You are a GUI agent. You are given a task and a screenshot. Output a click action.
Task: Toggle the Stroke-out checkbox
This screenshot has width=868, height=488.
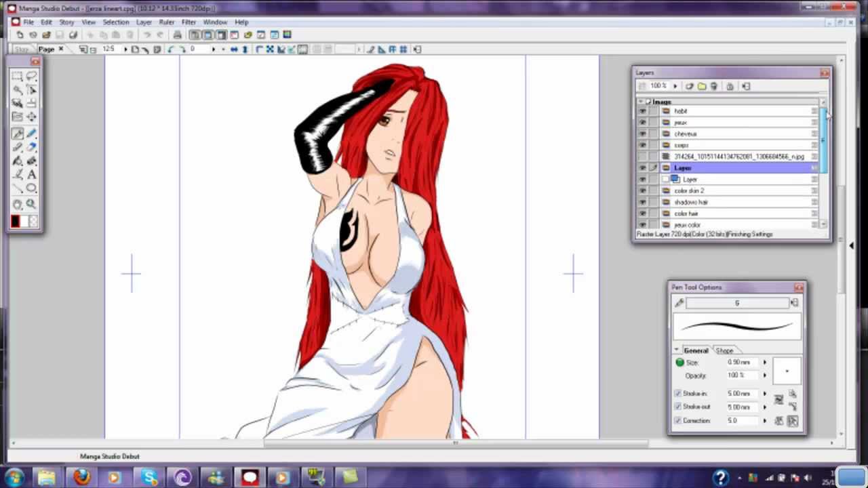tap(677, 407)
